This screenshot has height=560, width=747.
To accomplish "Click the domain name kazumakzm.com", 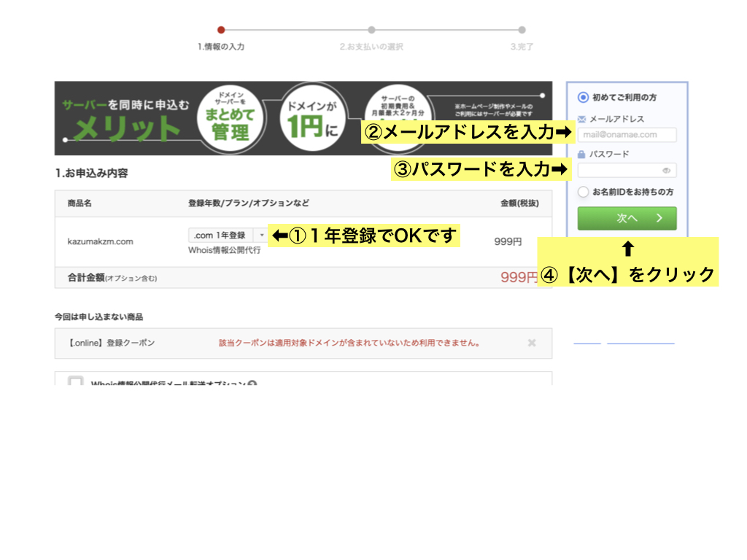I will (x=100, y=241).
